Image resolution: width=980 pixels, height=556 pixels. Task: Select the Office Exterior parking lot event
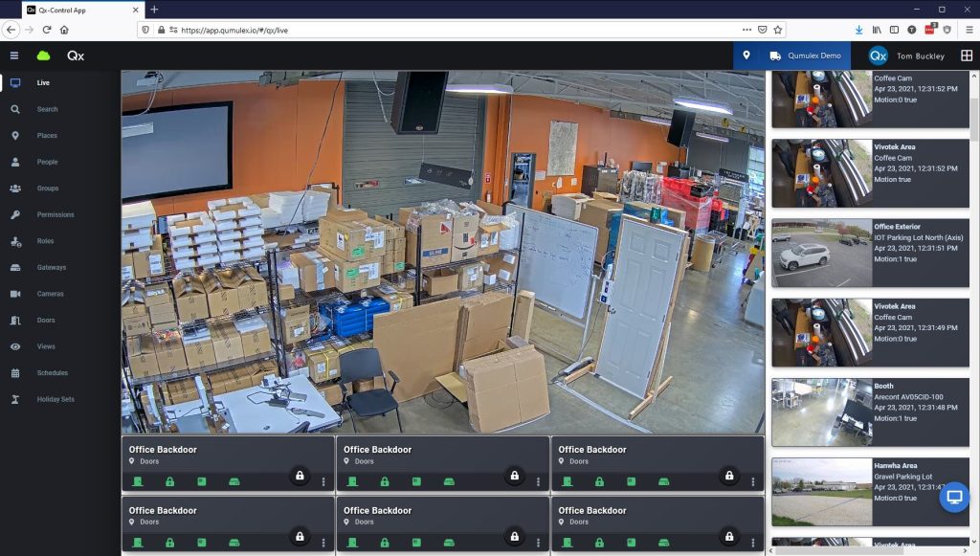click(869, 253)
